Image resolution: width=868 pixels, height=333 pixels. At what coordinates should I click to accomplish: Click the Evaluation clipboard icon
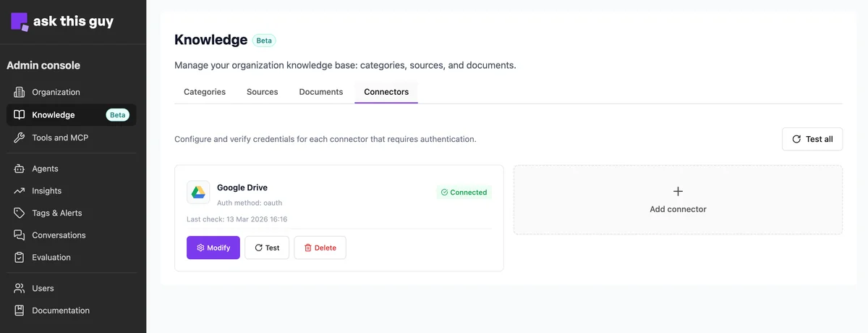coord(20,257)
